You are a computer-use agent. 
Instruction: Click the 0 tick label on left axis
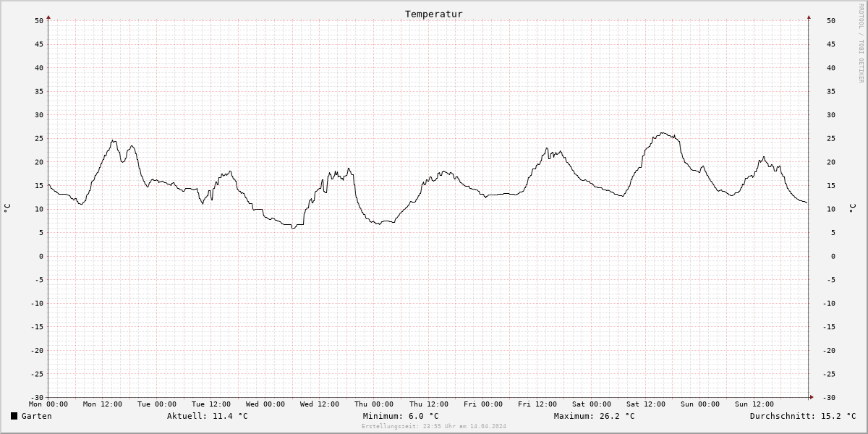coord(43,256)
